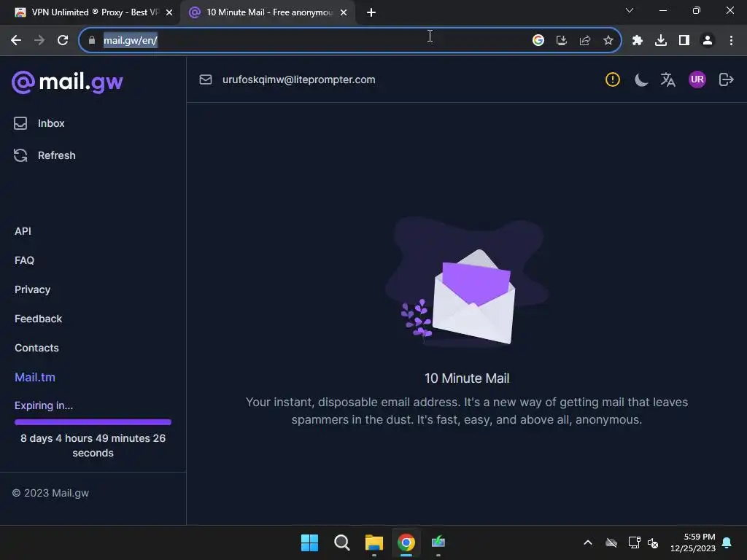View site info via lock icon
The width and height of the screenshot is (747, 560).
92,41
